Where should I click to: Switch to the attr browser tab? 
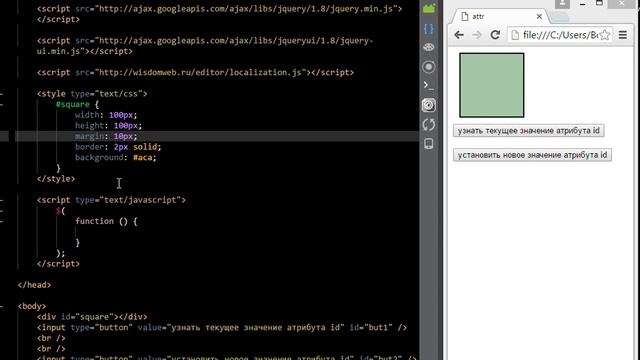pyautogui.click(x=499, y=17)
